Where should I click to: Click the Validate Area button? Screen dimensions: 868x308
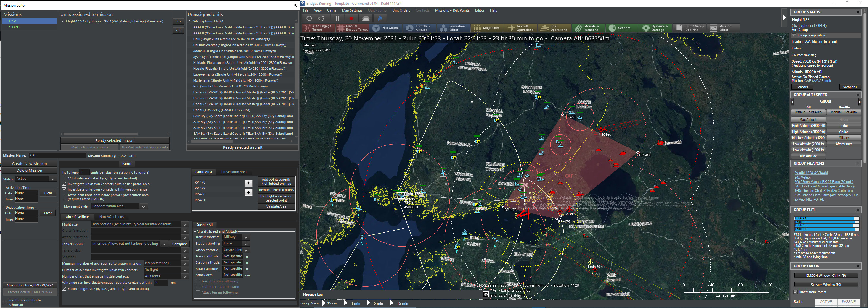coord(276,207)
